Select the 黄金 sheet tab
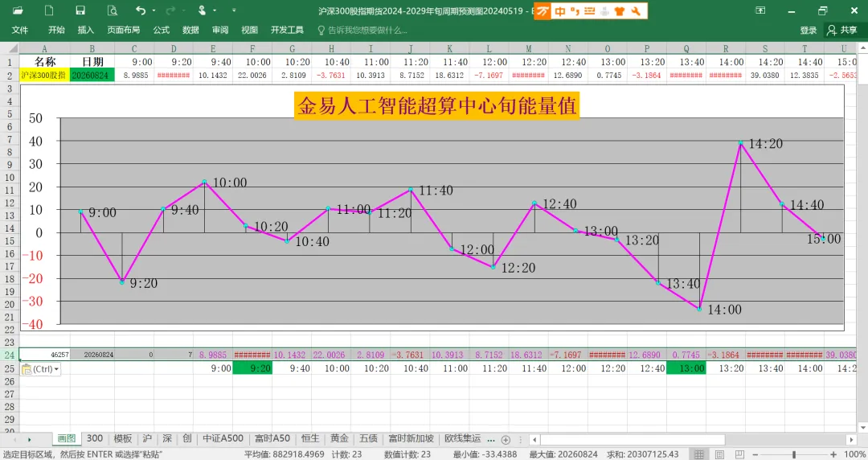This screenshot has width=868, height=460. tap(339, 438)
